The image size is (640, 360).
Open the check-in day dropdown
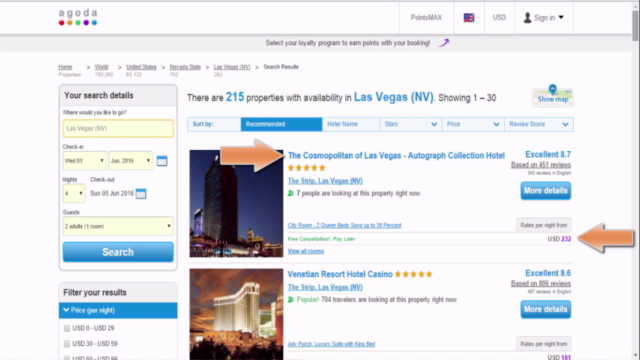point(84,161)
